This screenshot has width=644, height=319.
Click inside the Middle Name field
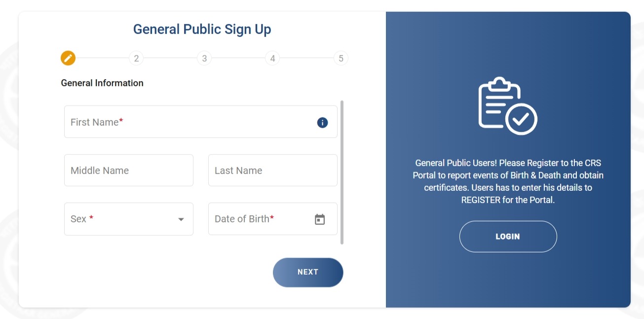128,170
